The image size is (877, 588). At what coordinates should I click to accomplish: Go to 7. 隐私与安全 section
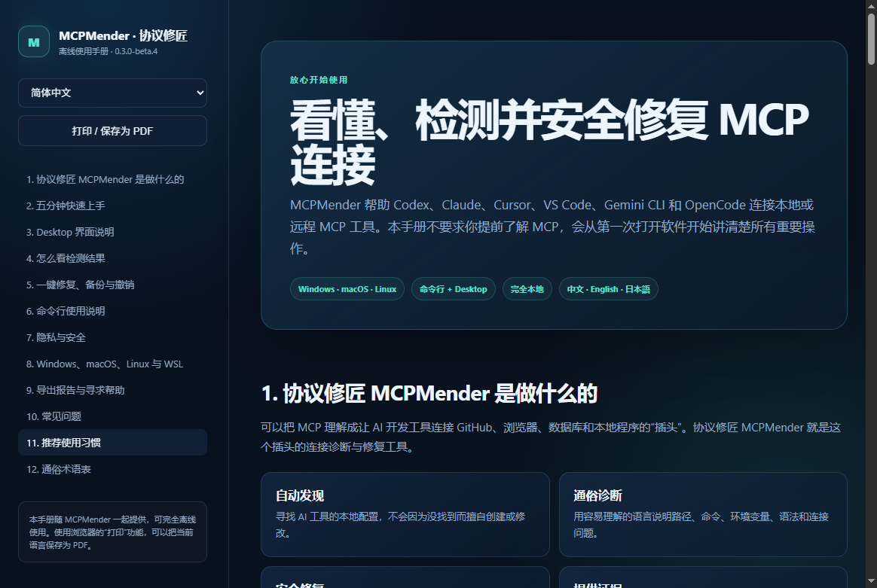tap(112, 337)
